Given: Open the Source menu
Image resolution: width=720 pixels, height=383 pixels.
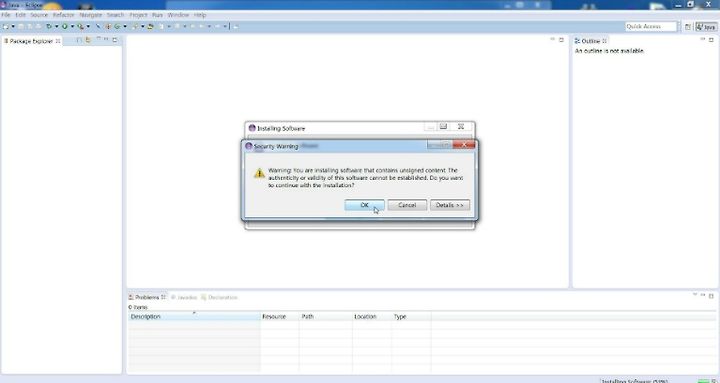Looking at the screenshot, I should pyautogui.click(x=39, y=15).
